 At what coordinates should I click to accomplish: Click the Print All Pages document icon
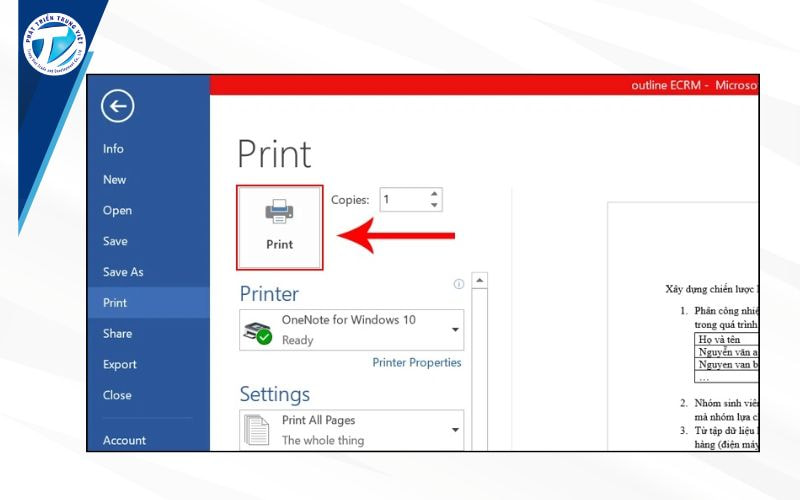click(258, 430)
